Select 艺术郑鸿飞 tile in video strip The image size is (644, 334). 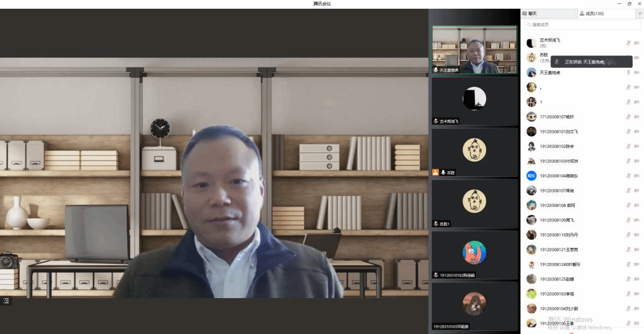pyautogui.click(x=475, y=101)
